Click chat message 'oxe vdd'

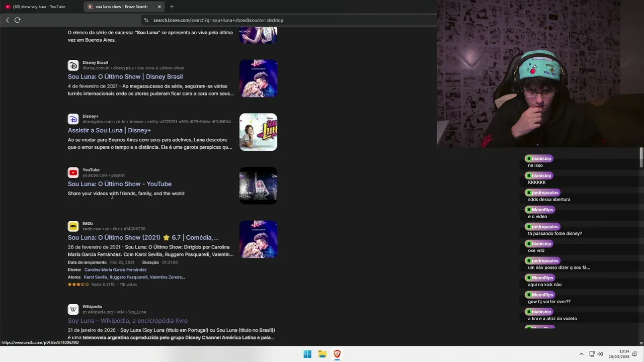pos(536,250)
